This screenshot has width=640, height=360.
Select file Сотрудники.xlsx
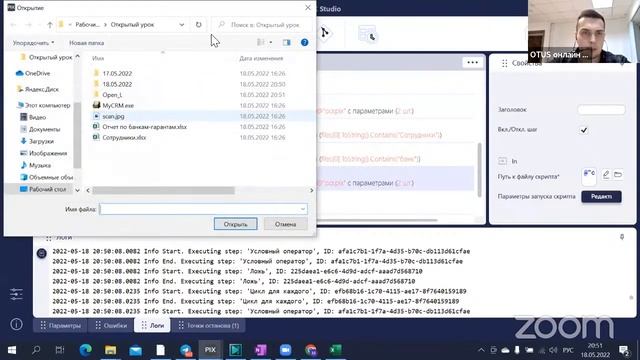click(124, 138)
